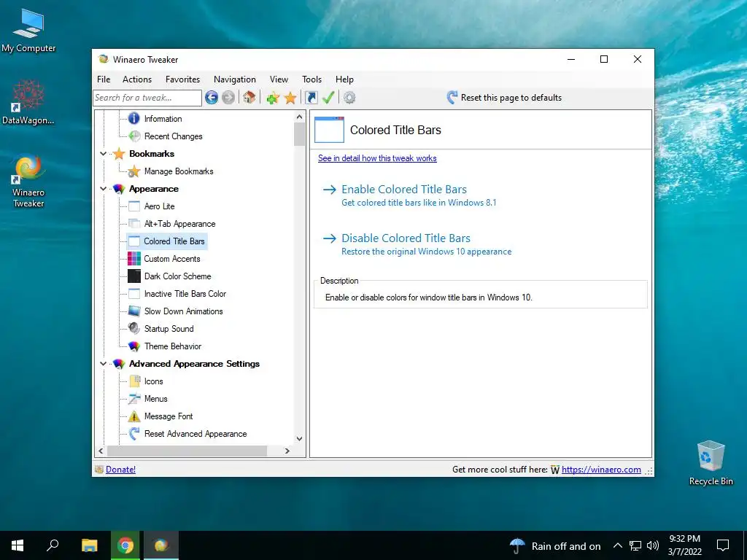Viewport: 747px width, 560px height.
Task: Select the DataWagon desktop icon
Action: coord(28,102)
